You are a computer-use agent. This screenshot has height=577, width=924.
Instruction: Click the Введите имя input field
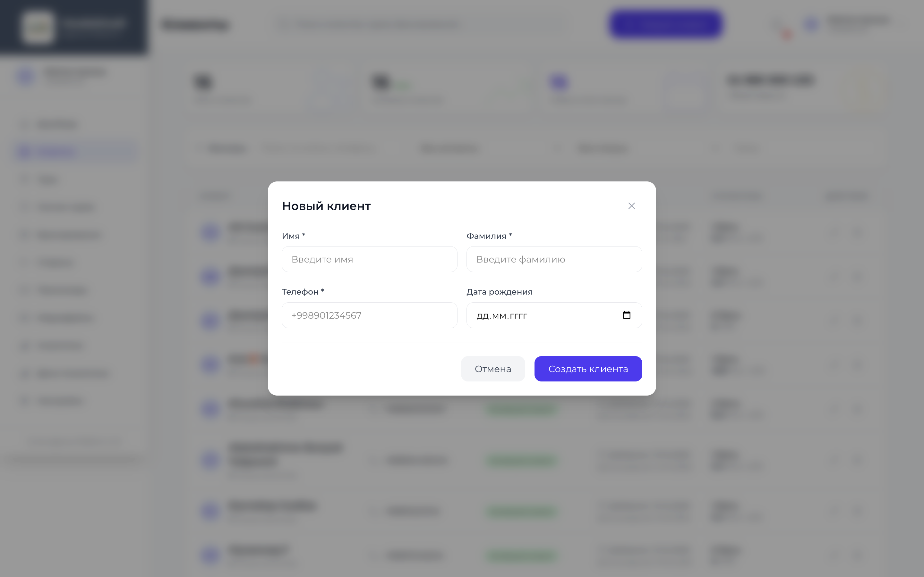369,259
